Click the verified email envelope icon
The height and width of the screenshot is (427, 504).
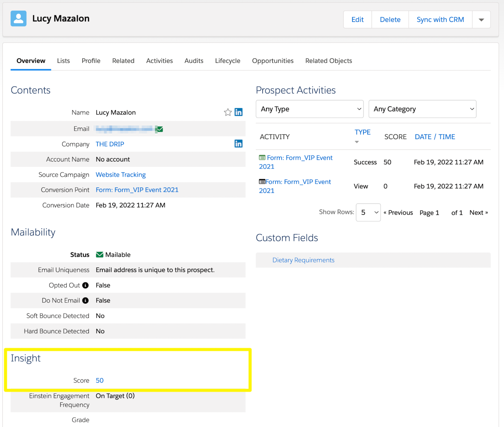click(x=160, y=129)
